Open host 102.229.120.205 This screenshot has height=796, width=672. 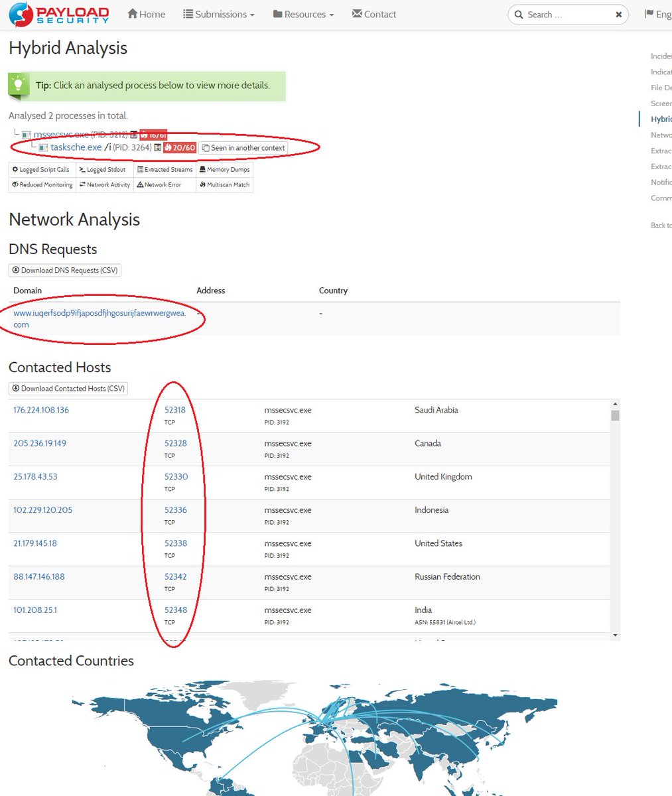[43, 510]
